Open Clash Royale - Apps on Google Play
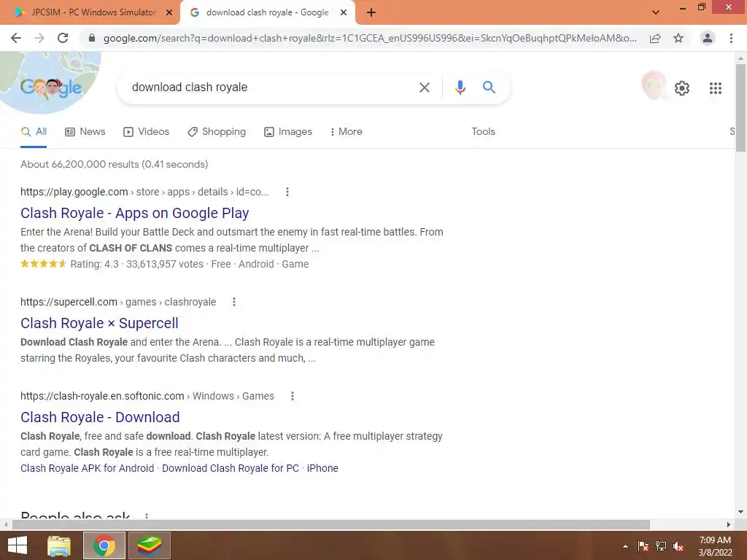This screenshot has width=747, height=560. (x=135, y=213)
